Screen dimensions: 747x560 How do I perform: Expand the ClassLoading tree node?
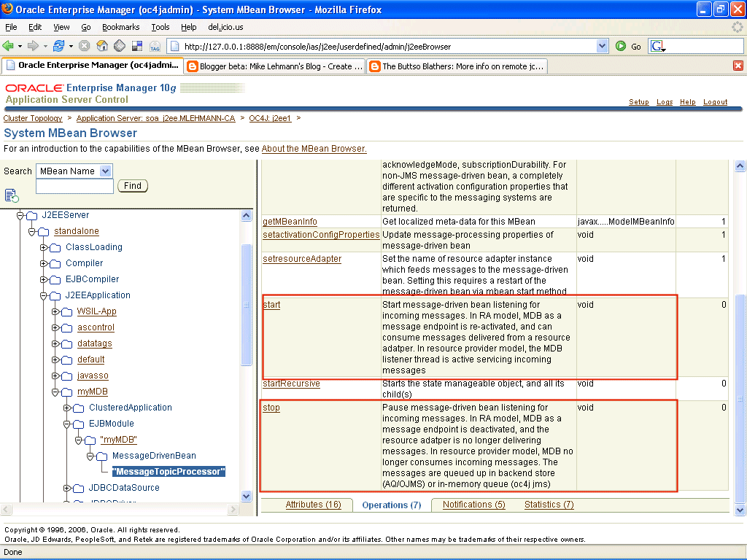pyautogui.click(x=44, y=247)
